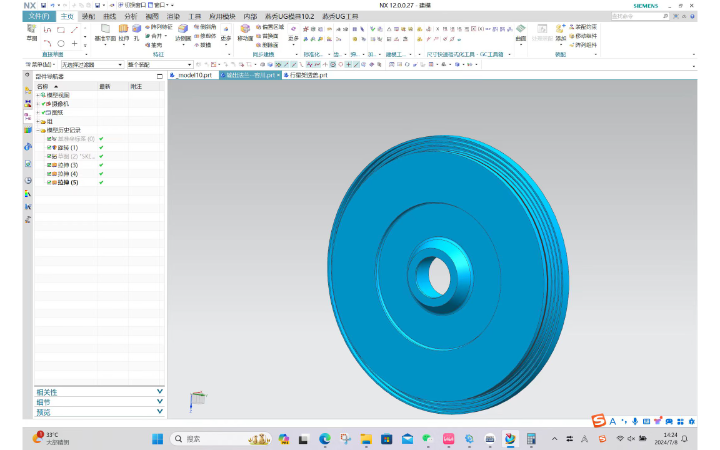Select the arc sketch tool
The height and width of the screenshot is (450, 720).
tap(47, 44)
